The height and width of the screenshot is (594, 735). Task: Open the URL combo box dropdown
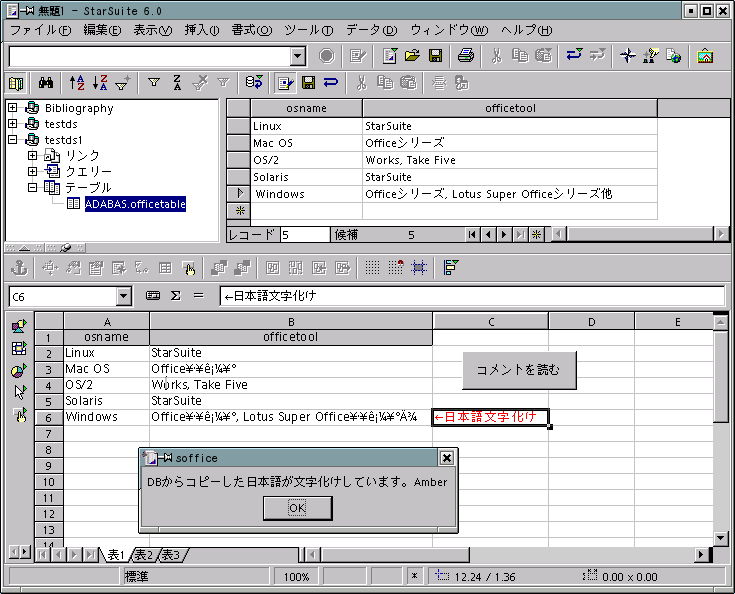[x=298, y=56]
